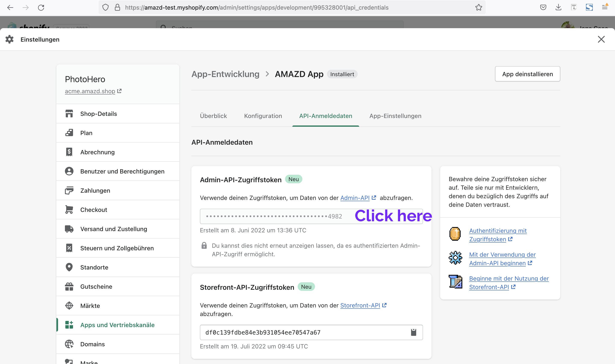Select the API-Anmeldedaten tab

pos(326,116)
